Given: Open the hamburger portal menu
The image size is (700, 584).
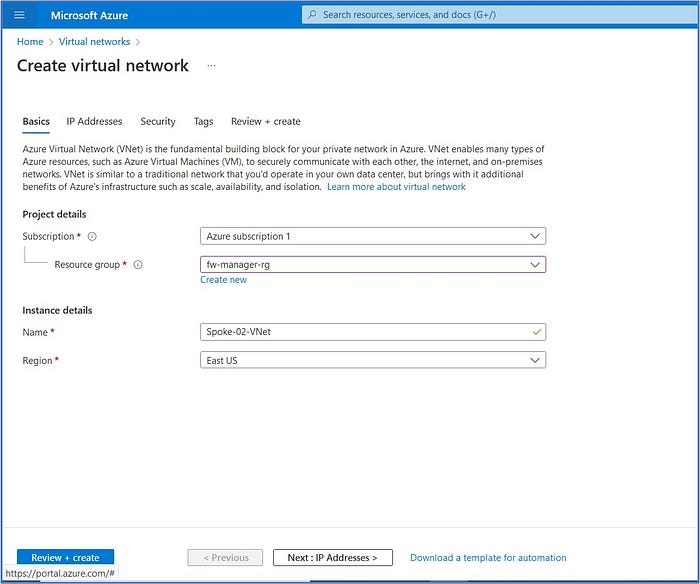Looking at the screenshot, I should [x=19, y=15].
